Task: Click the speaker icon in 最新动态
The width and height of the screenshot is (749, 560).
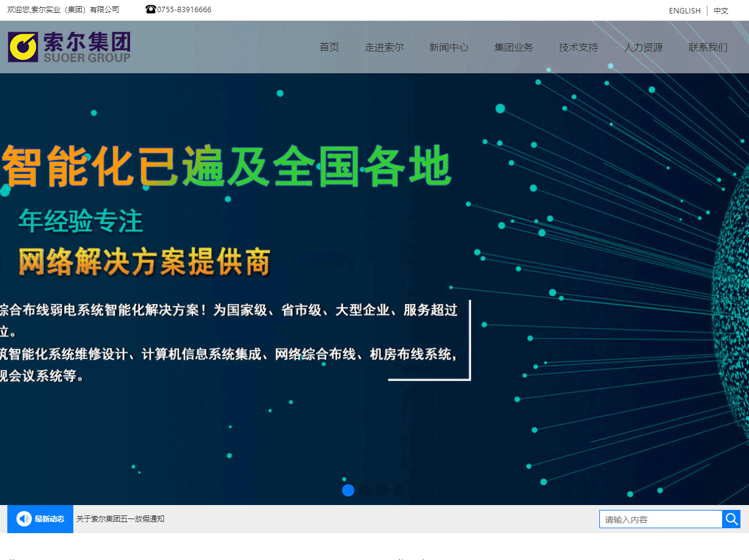Action: (x=24, y=518)
